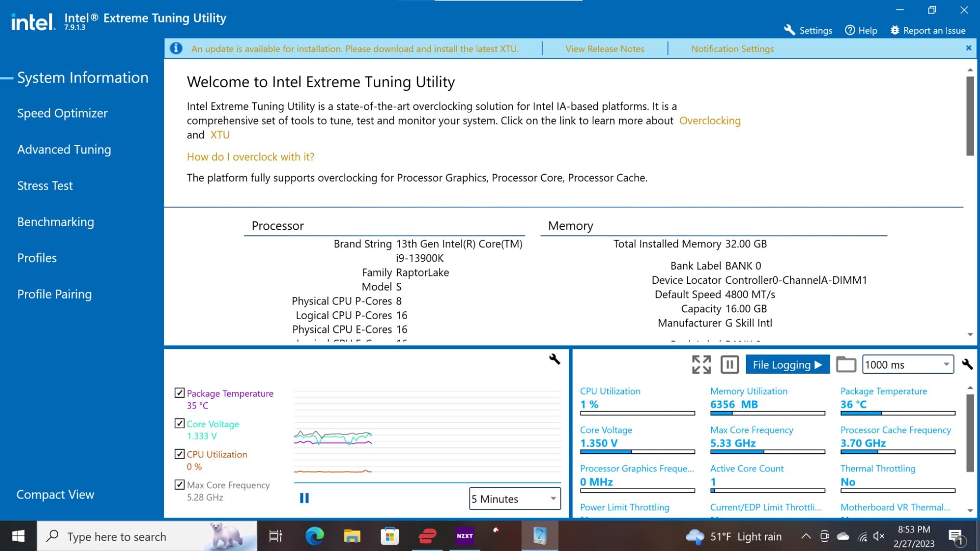
Task: Open Windows Start menu
Action: [x=18, y=536]
